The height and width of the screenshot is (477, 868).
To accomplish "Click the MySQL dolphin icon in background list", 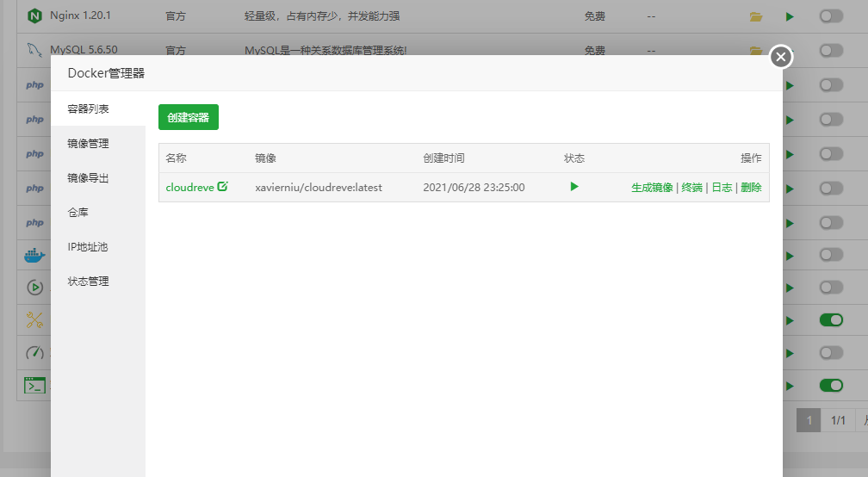I will [x=34, y=50].
